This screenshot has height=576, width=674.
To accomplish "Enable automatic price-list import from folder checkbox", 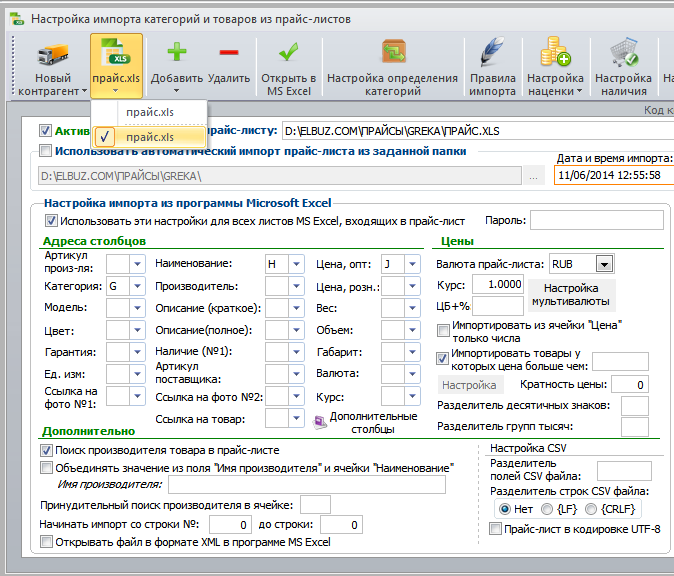I will pyautogui.click(x=45, y=151).
